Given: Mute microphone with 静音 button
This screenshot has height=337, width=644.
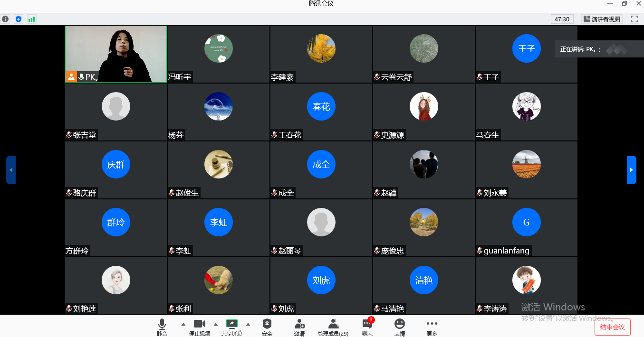Looking at the screenshot, I should pyautogui.click(x=162, y=327).
